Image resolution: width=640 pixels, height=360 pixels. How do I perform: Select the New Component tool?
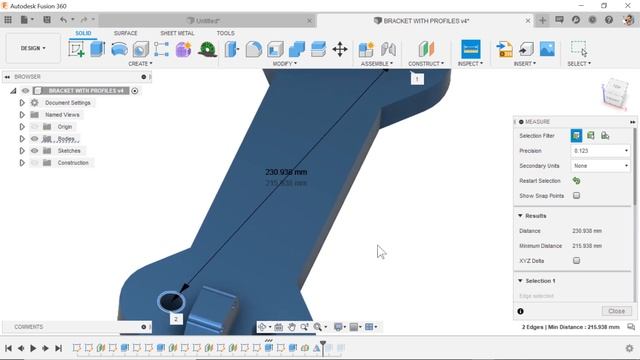[x=366, y=49]
